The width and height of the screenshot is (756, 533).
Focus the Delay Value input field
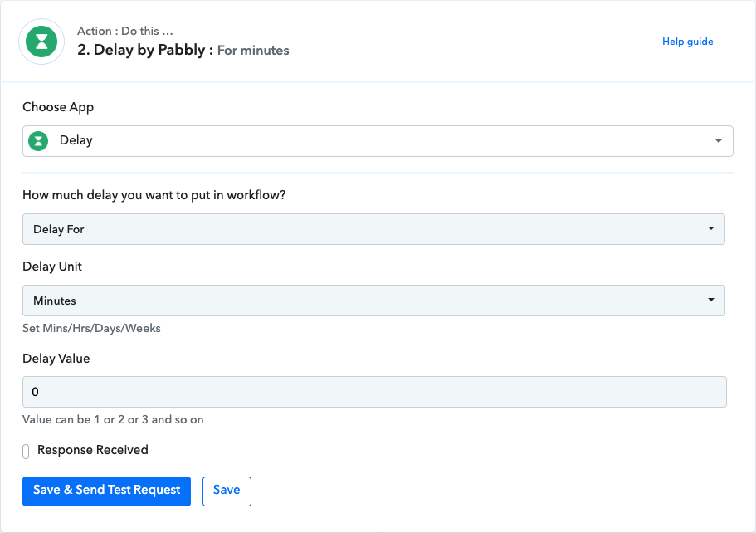point(374,392)
